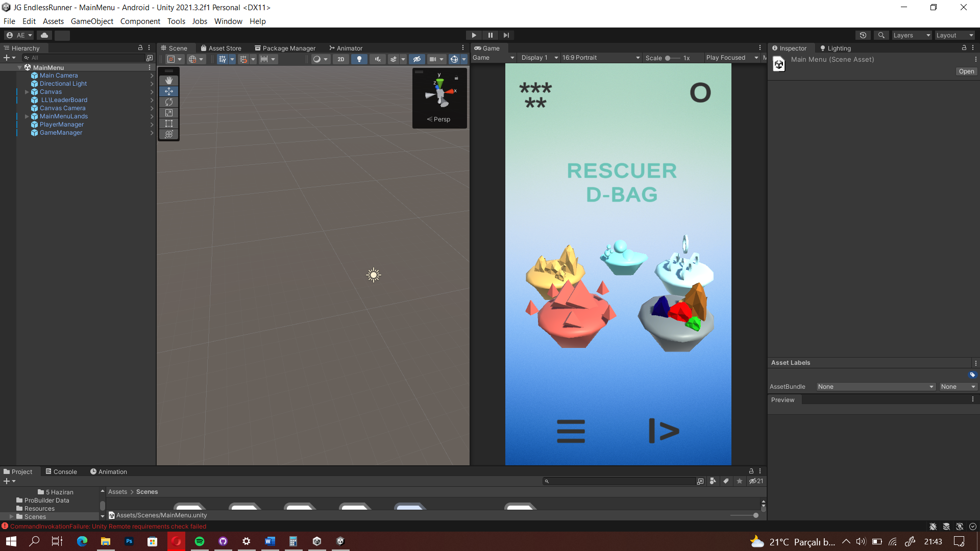Screen dimensions: 980x551
Task: Open the Layers dropdown
Action: [912, 35]
